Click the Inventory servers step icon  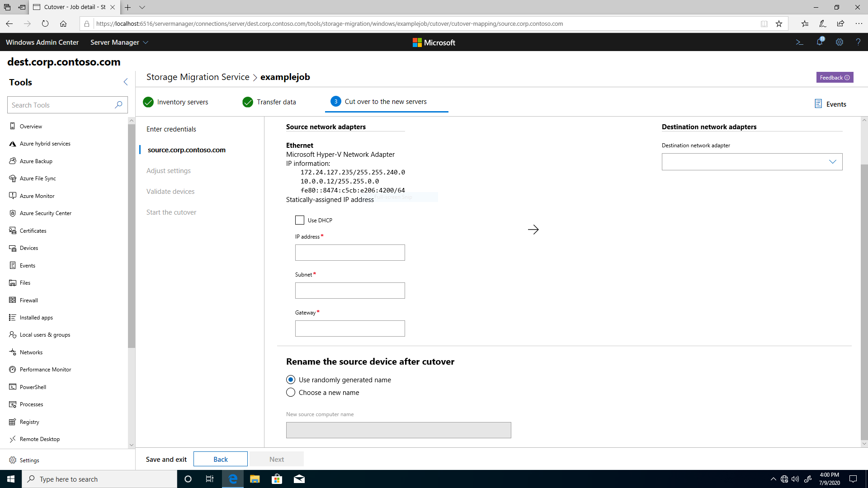[148, 101]
